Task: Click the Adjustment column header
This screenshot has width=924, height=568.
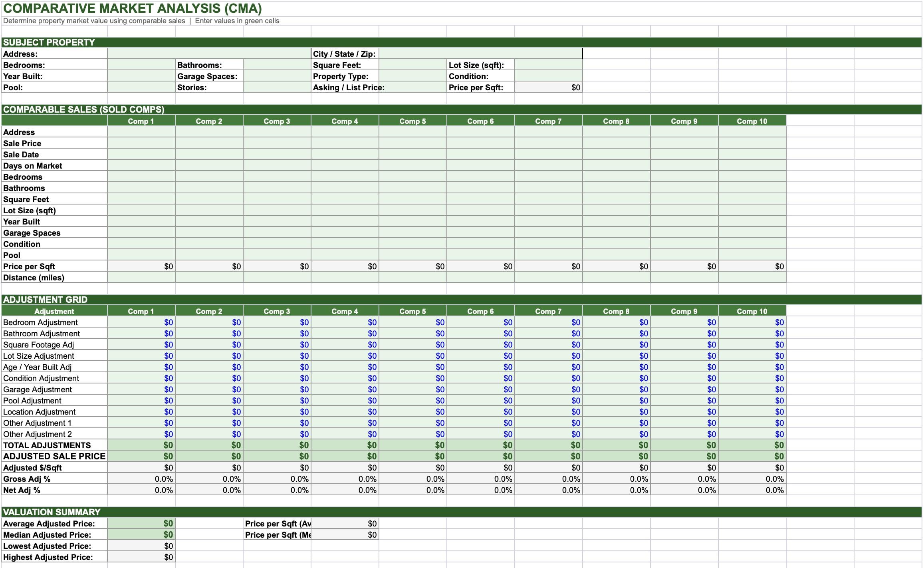Action: 54,311
